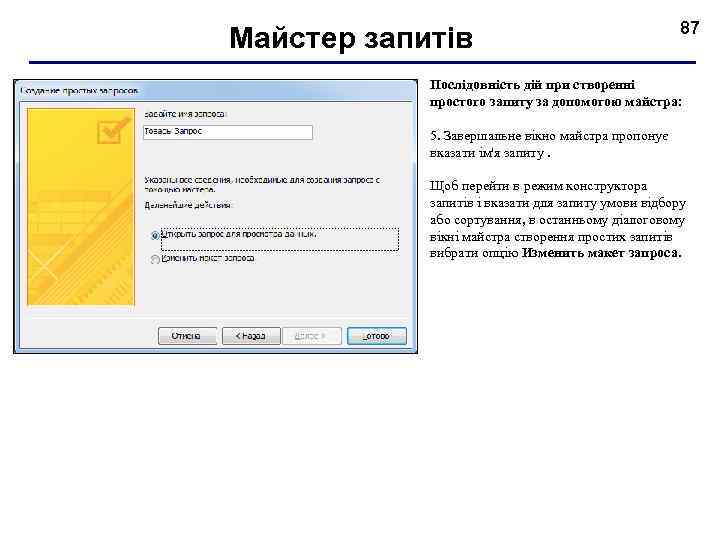Click the 'Задайте имя запроса:' label

point(186,114)
